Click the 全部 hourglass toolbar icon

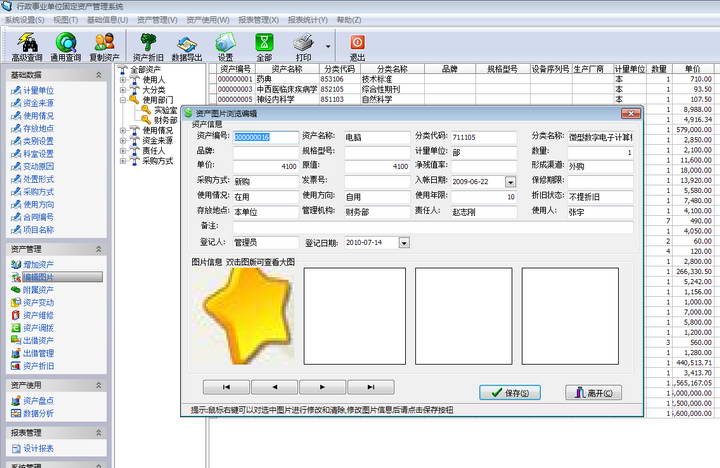[x=264, y=43]
